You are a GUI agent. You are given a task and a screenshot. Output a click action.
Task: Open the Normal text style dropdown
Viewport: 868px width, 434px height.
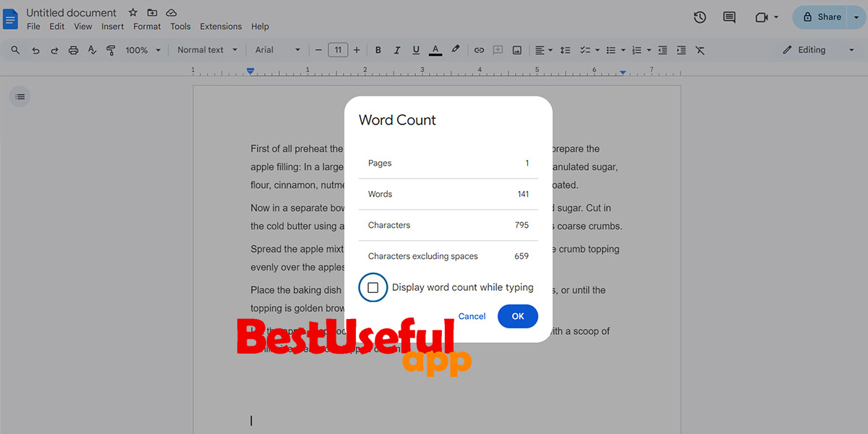coord(207,50)
